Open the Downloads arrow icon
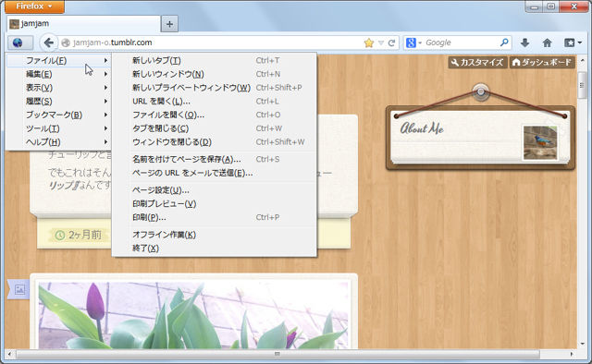Viewport: 592px width, 364px height. (524, 42)
